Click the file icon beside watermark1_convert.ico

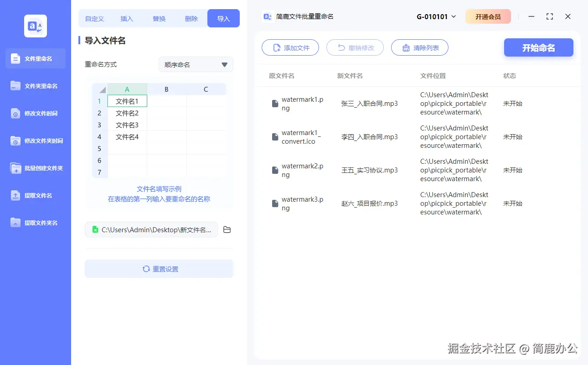tap(275, 137)
